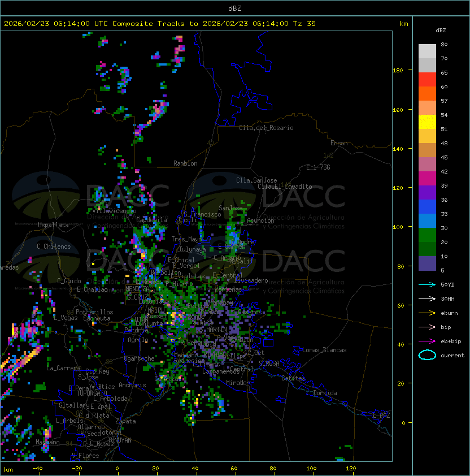Click the 'Tz 35' value in header
Image resolution: width=470 pixels, height=476 pixels.
click(304, 24)
